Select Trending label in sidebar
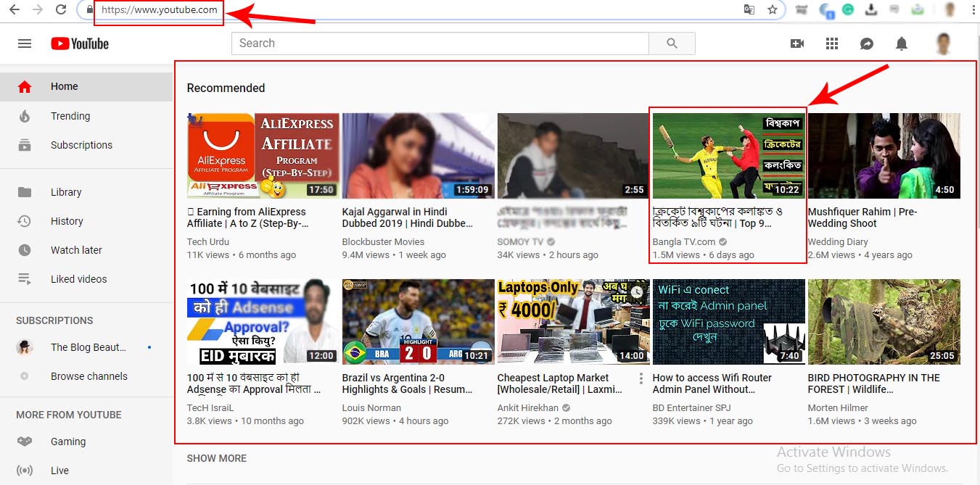This screenshot has width=980, height=485. pyautogui.click(x=70, y=116)
